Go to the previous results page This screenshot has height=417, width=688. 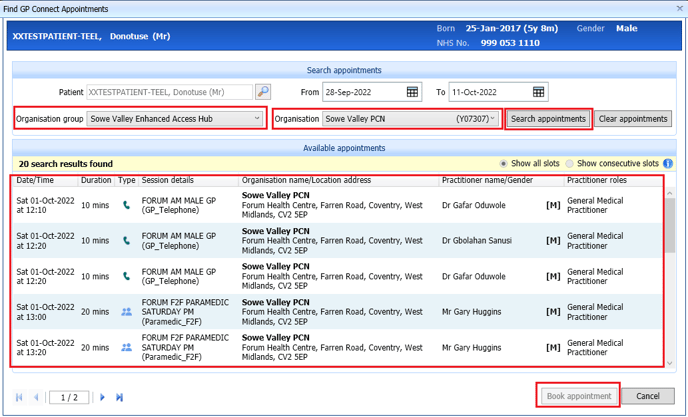point(38,397)
